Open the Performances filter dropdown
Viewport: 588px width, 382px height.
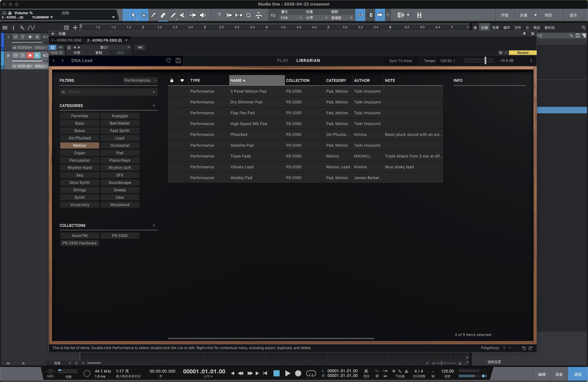coord(140,80)
